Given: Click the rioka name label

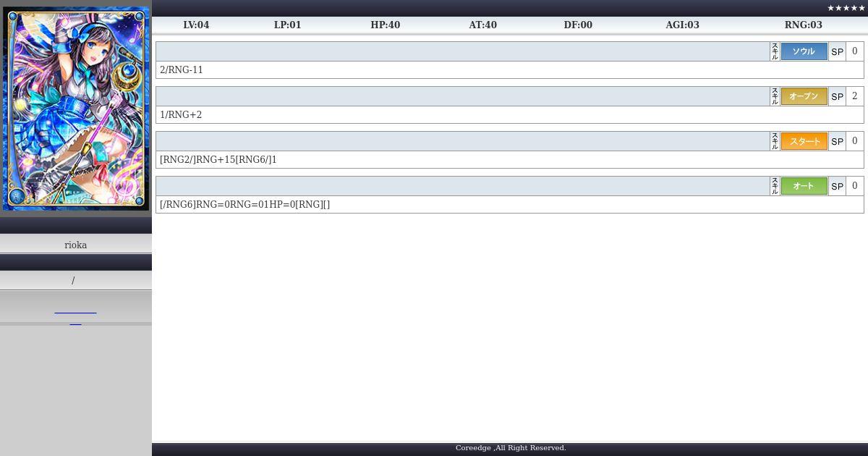Looking at the screenshot, I should (76, 245).
